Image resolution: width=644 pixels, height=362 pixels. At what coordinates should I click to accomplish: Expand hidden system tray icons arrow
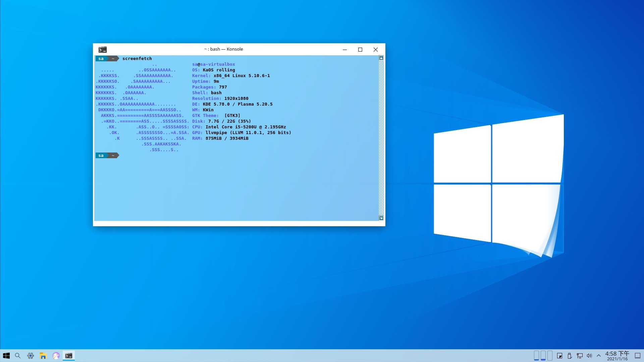[x=599, y=356]
